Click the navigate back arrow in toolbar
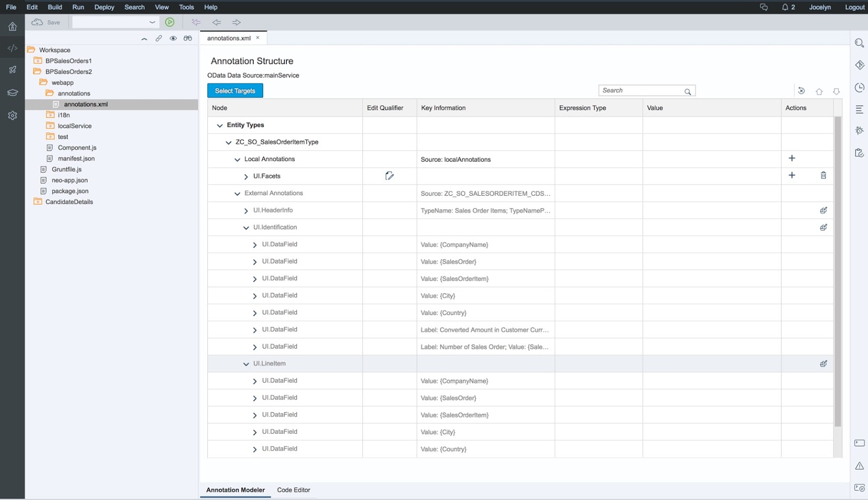The image size is (868, 500). (216, 22)
